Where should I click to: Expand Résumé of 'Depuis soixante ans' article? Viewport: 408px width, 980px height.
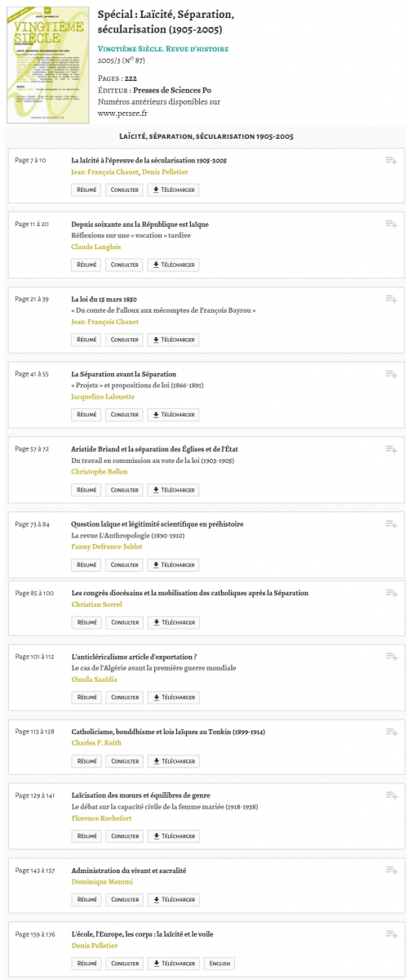(86, 265)
